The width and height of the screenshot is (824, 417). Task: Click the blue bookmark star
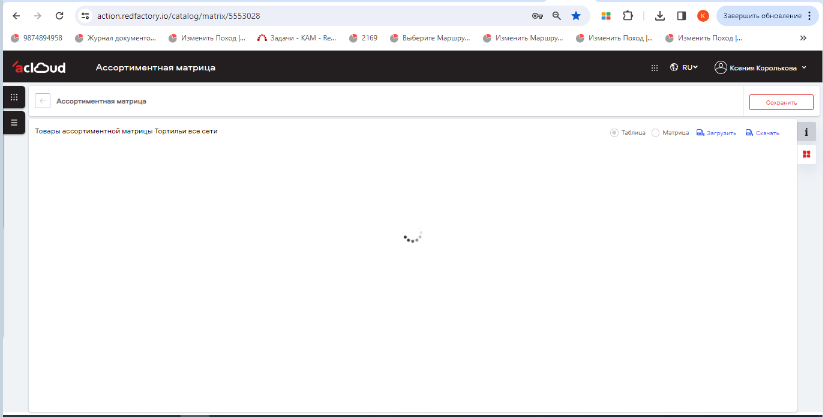576,16
